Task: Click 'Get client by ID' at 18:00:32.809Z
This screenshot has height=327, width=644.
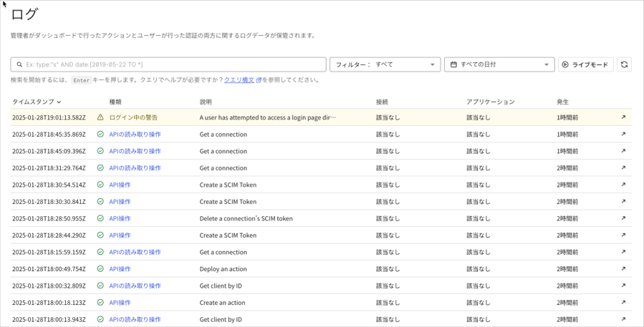Action: click(221, 285)
